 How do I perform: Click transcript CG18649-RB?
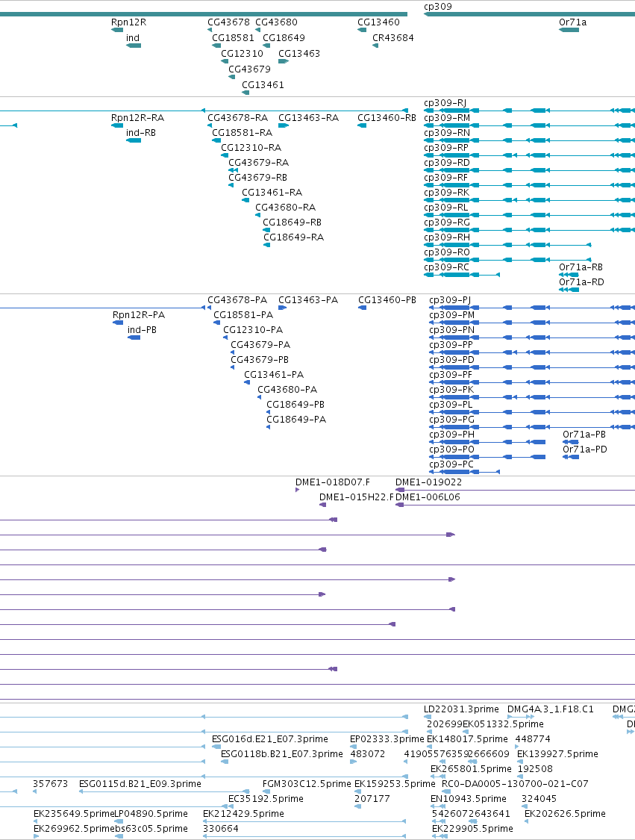(x=292, y=223)
